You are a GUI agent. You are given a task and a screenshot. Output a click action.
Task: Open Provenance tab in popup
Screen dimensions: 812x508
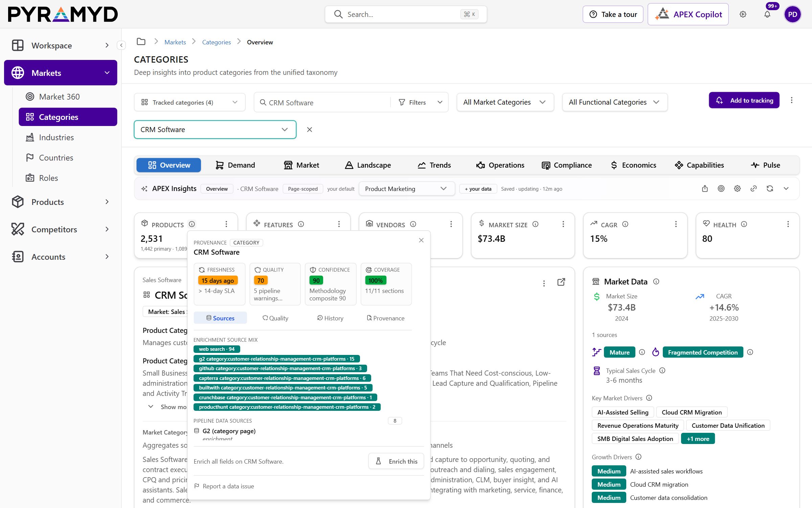(x=386, y=318)
